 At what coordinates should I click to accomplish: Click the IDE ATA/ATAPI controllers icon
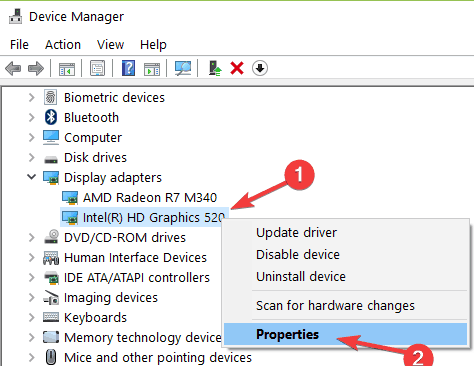51,277
